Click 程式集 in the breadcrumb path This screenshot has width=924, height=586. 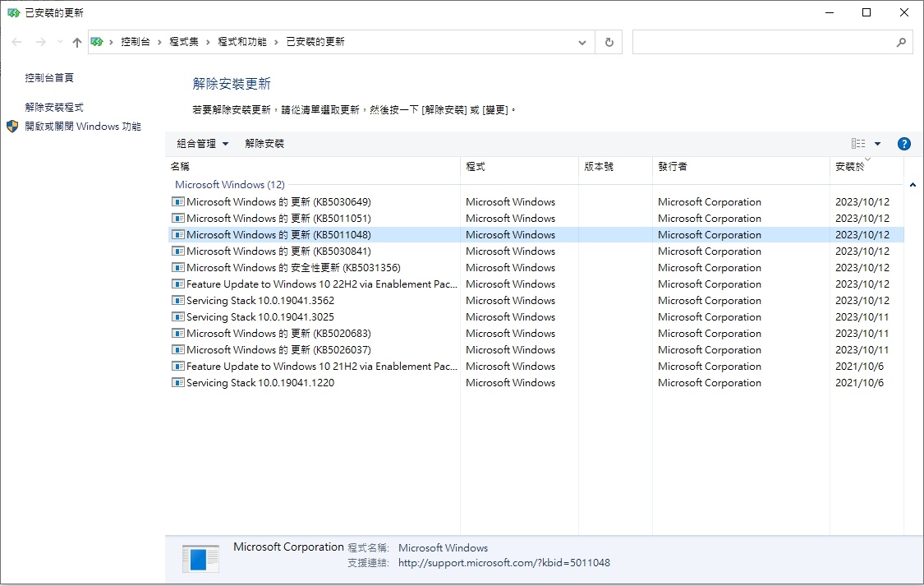pyautogui.click(x=184, y=42)
